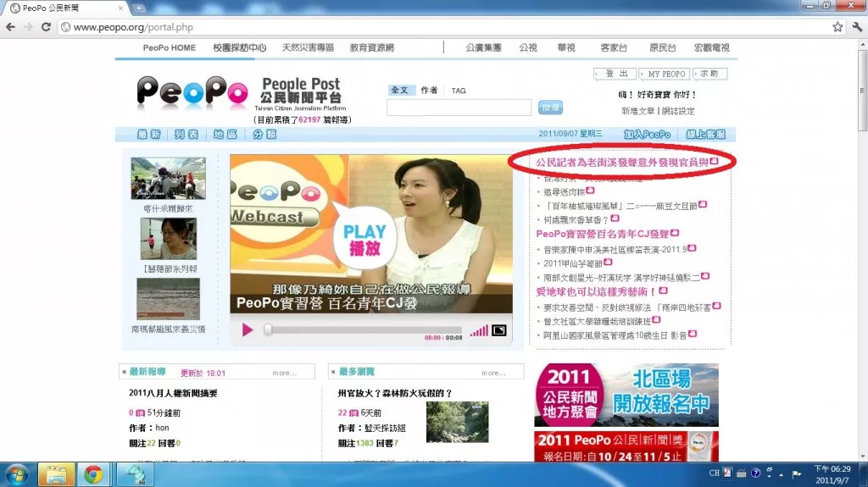Open article 2011八月人權新聞摘要
This screenshot has width=868, height=487.
pyautogui.click(x=173, y=393)
